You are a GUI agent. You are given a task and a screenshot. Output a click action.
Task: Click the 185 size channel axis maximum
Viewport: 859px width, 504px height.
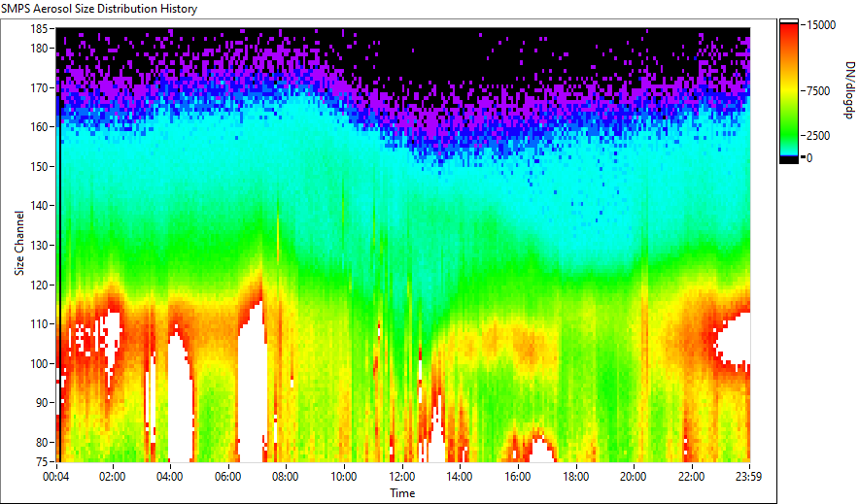click(39, 28)
